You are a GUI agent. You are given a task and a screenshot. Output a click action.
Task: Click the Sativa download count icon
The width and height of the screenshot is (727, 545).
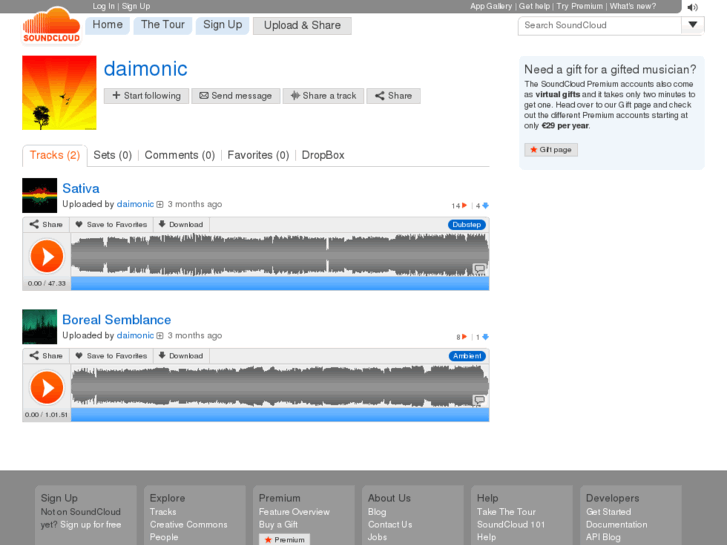coord(485,205)
